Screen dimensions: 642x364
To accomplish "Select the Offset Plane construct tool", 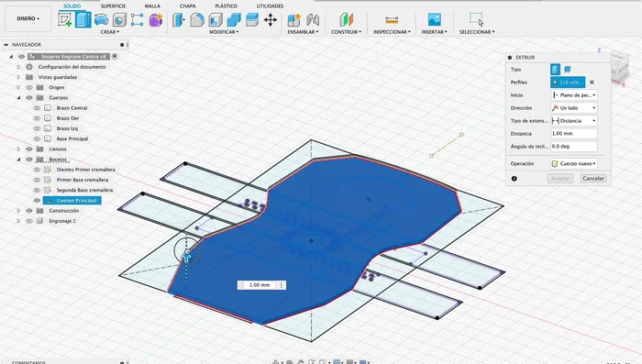I will [346, 19].
